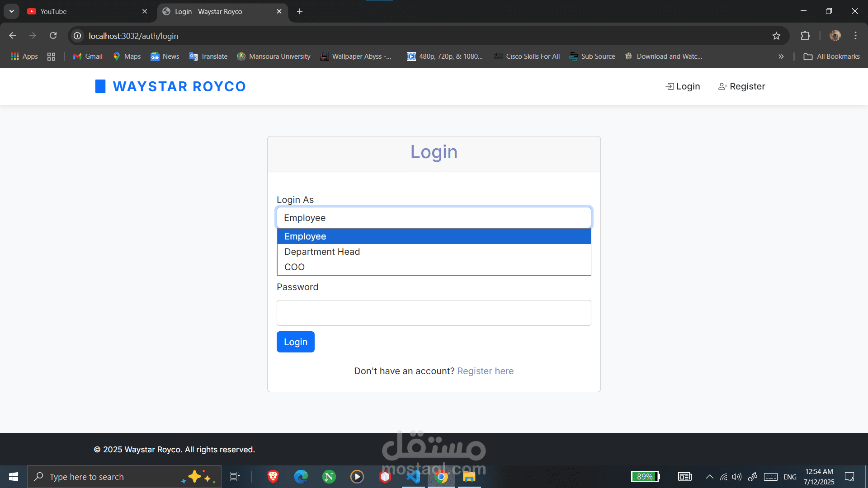Click the browser forward arrow
This screenshot has height=488, width=868.
33,36
